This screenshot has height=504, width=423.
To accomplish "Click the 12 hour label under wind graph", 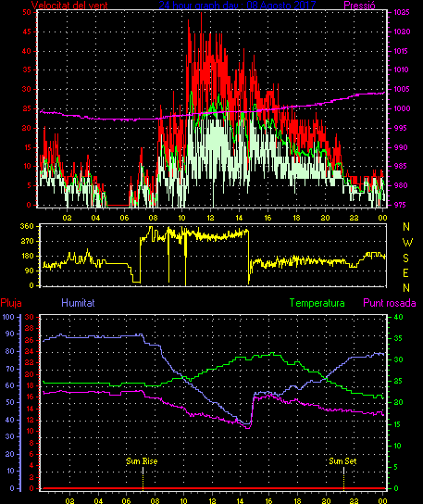I will (x=210, y=218).
